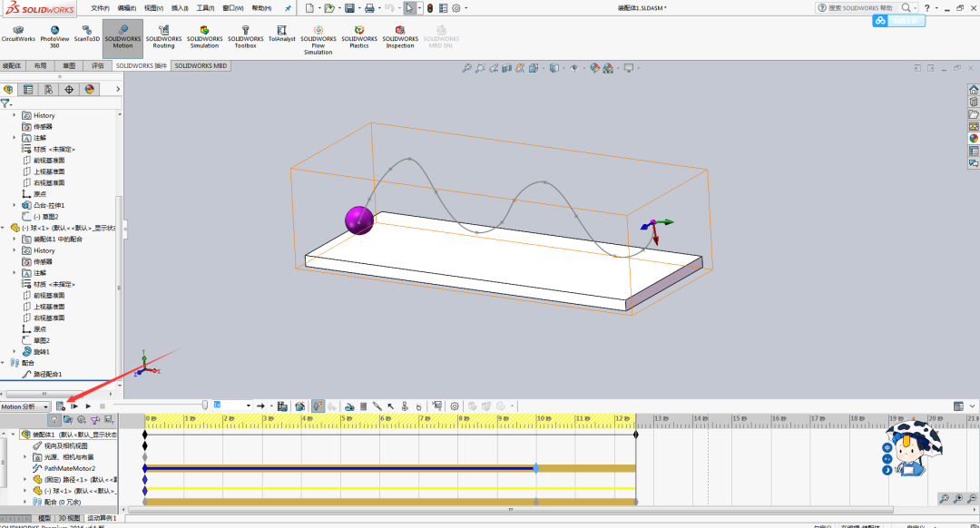This screenshot has height=528, width=980.
Task: Stop the animation playback
Action: (x=102, y=406)
